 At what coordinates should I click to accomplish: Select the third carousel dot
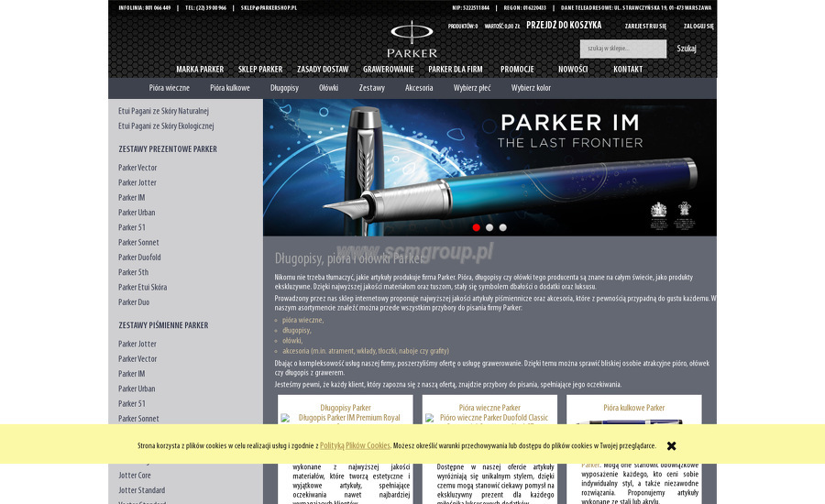point(503,227)
